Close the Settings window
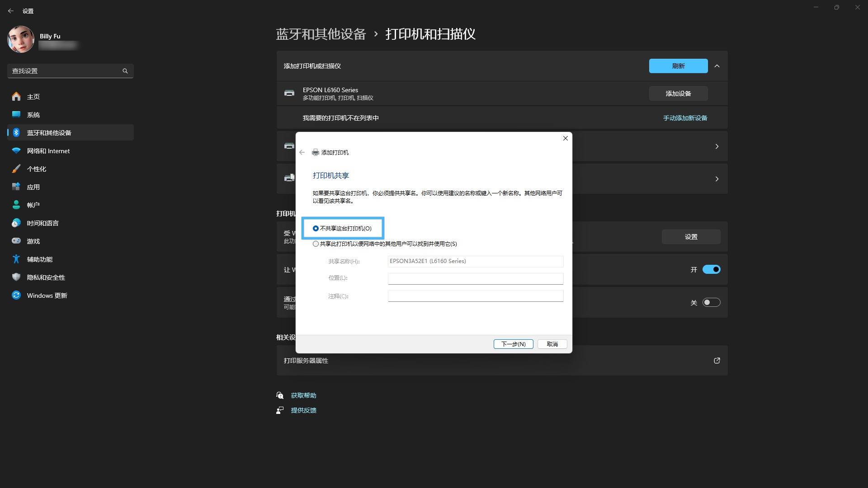This screenshot has height=488, width=868. (858, 7)
